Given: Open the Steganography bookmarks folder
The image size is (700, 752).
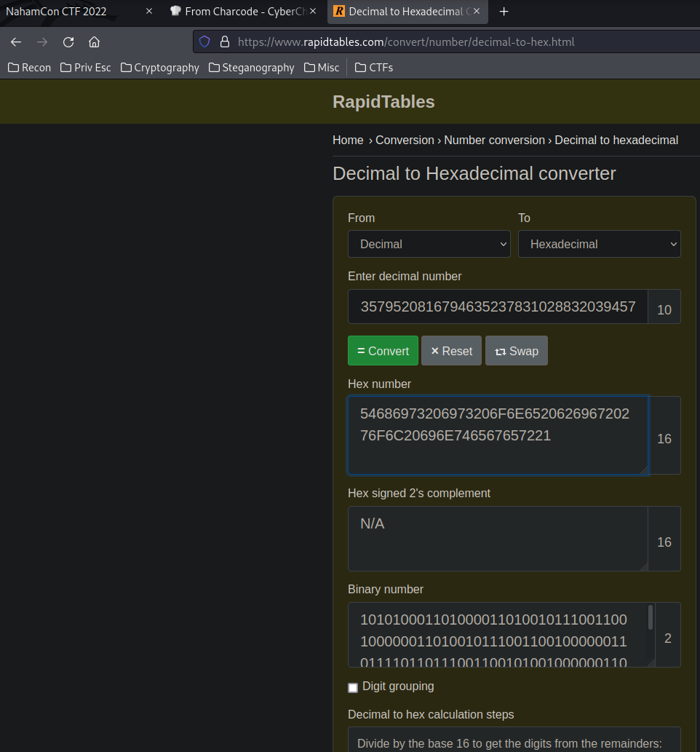Looking at the screenshot, I should [x=252, y=68].
